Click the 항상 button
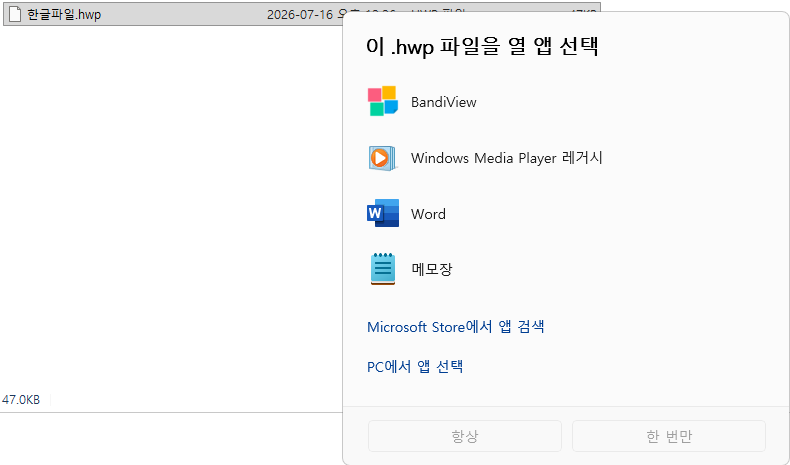This screenshot has width=790, height=465. (465, 436)
